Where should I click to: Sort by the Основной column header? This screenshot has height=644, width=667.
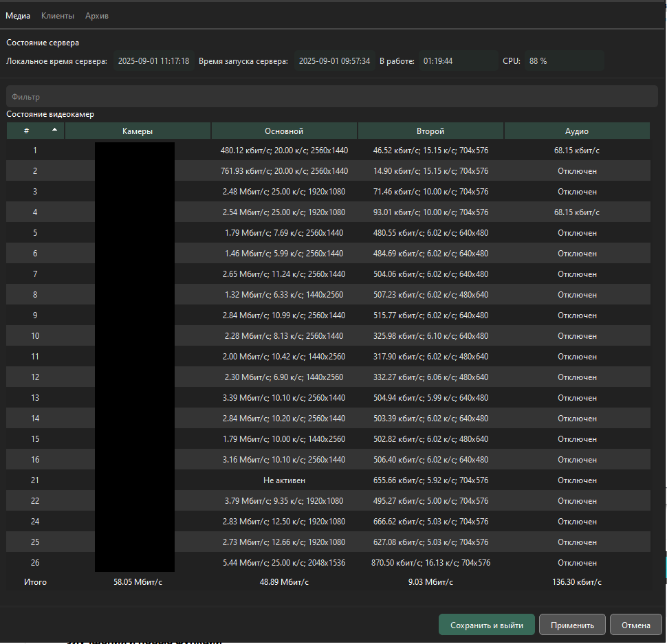[x=284, y=131]
